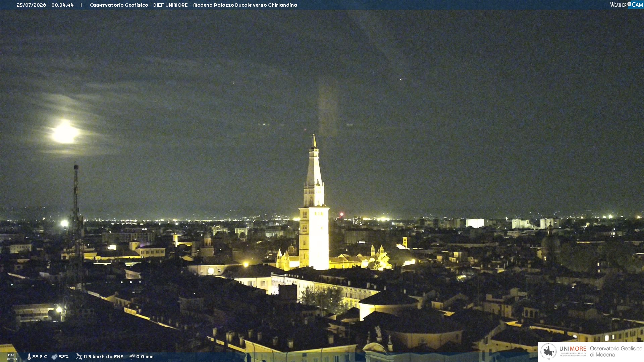The image size is (644, 362).
Task: Click the humidity droplet icon
Action: 54,357
